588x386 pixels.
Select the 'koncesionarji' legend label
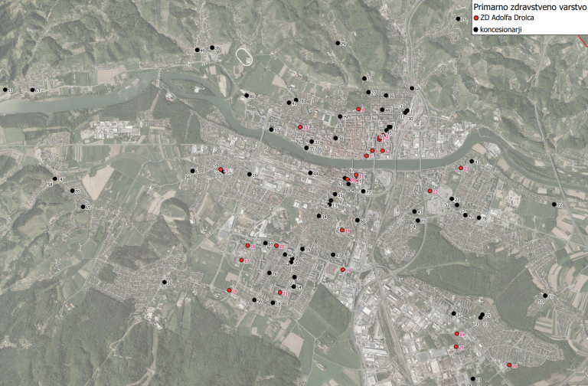click(505, 29)
